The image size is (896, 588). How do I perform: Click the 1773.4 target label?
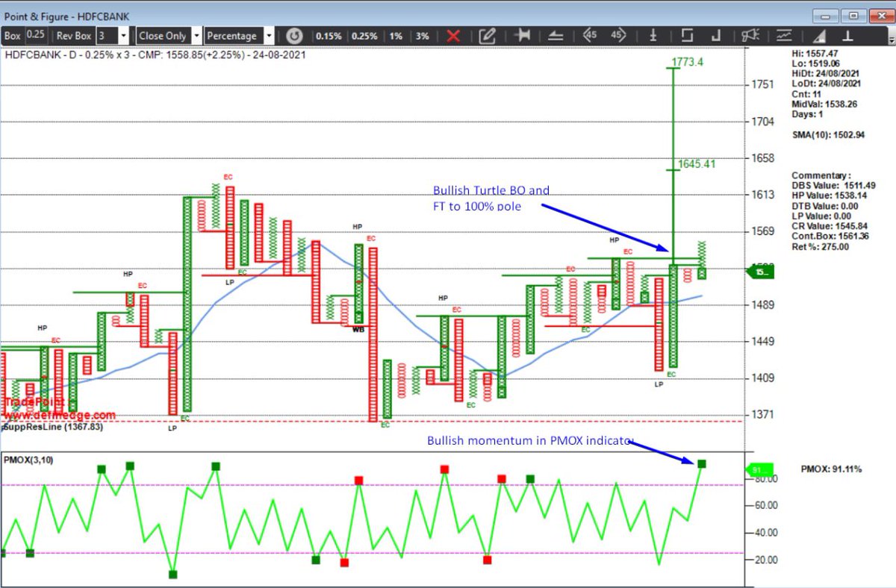pyautogui.click(x=687, y=62)
